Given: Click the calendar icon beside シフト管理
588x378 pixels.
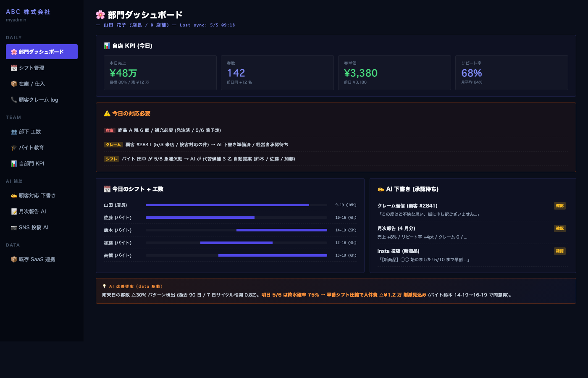Looking at the screenshot, I should (x=14, y=68).
